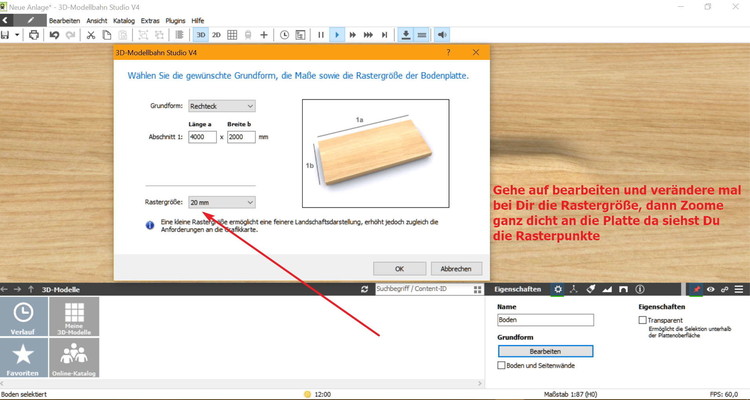The image size is (750, 400).
Task: Select the axis position tab icon
Action: click(x=574, y=289)
